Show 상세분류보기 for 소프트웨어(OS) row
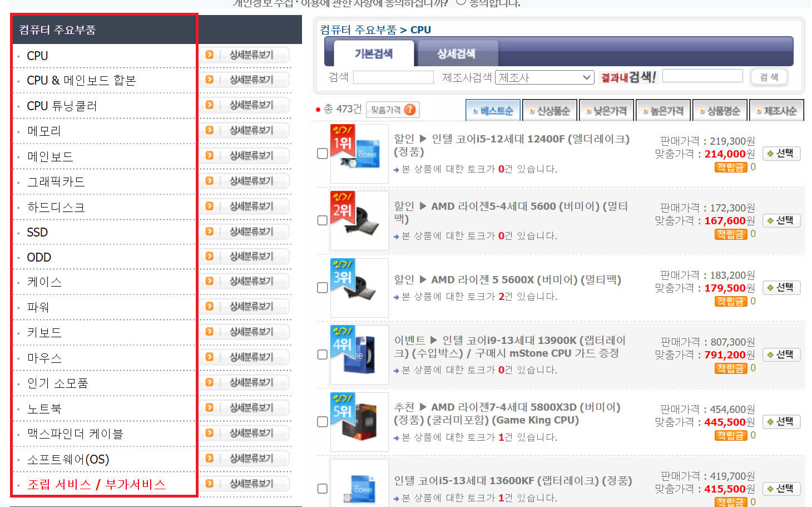The image size is (812, 507). pyautogui.click(x=245, y=458)
